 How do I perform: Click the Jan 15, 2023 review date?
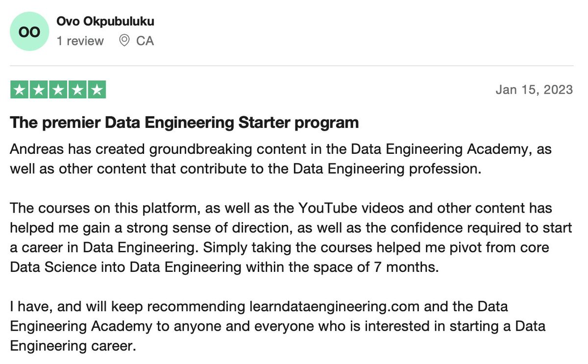534,90
